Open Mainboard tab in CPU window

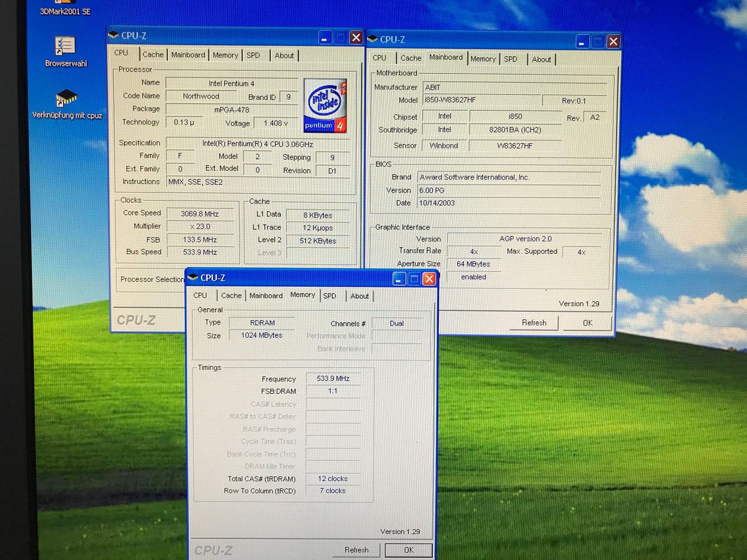[188, 55]
